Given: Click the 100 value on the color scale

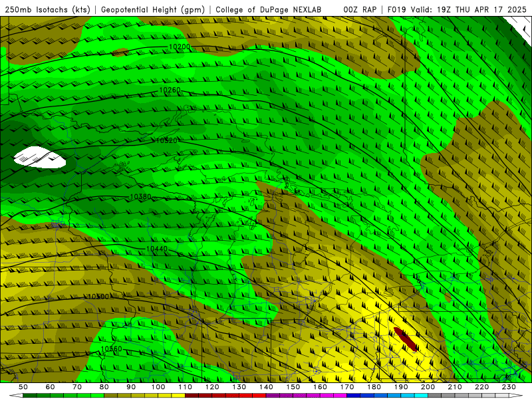Looking at the screenshot, I should (158, 387).
